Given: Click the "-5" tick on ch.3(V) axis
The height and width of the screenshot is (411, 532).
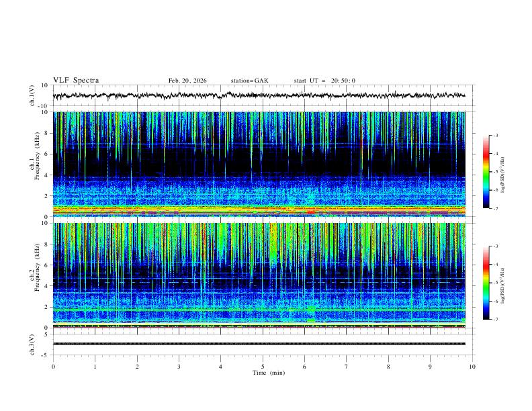Looking at the screenshot, I should tap(46, 355).
